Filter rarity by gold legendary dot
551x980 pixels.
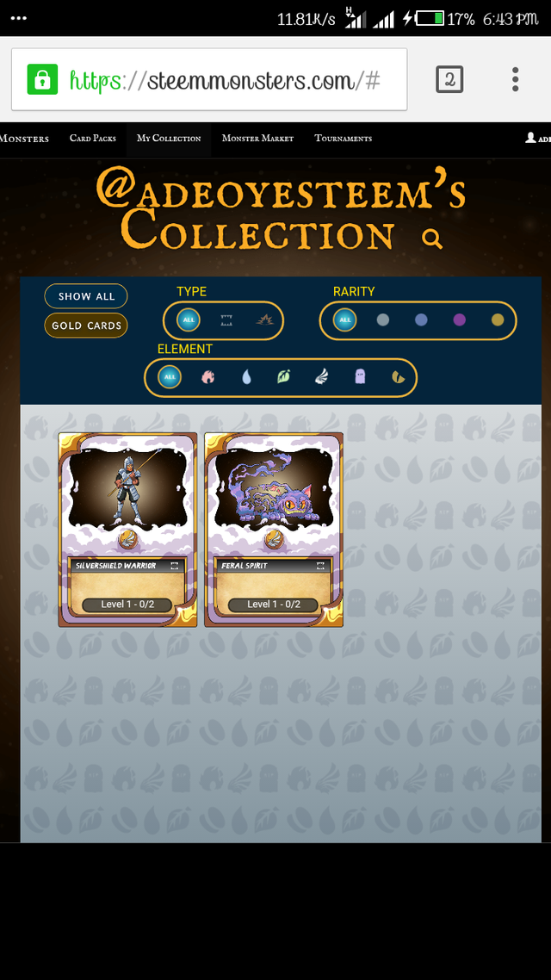[x=498, y=320]
